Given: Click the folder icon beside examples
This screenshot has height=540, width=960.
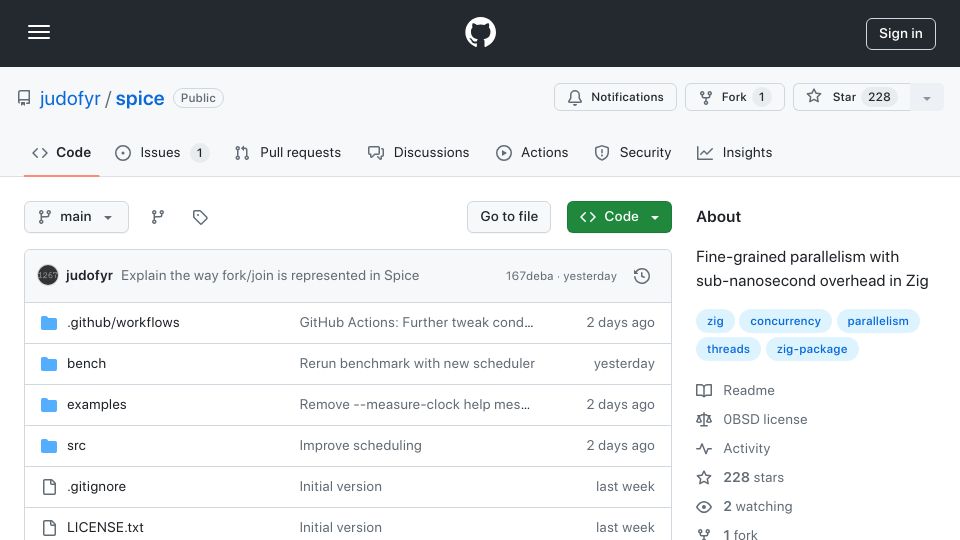Looking at the screenshot, I should (49, 405).
